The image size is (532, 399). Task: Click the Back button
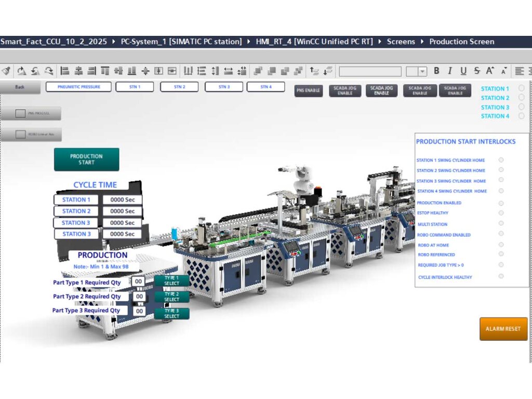coord(20,87)
